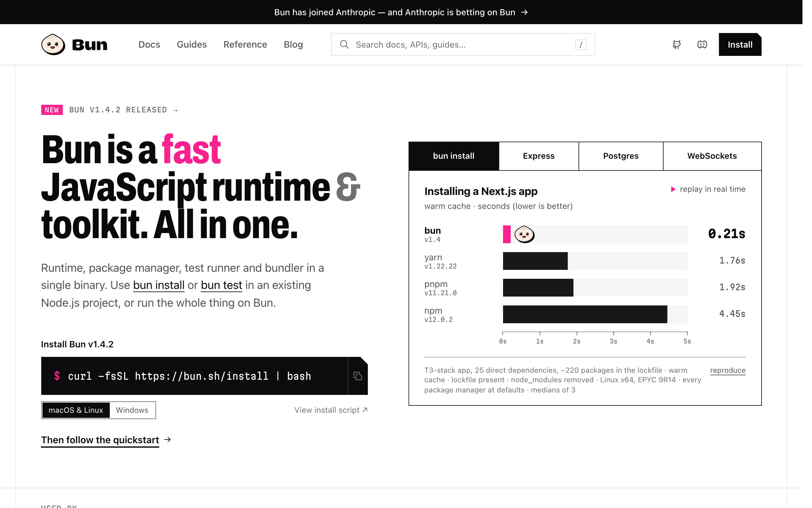Image resolution: width=812 pixels, height=508 pixels.
Task: Open the Guides nav item
Action: coord(192,44)
